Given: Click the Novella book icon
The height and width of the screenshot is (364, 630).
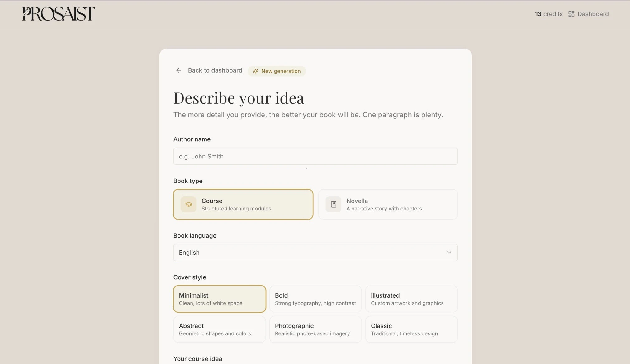Looking at the screenshot, I should 334,204.
